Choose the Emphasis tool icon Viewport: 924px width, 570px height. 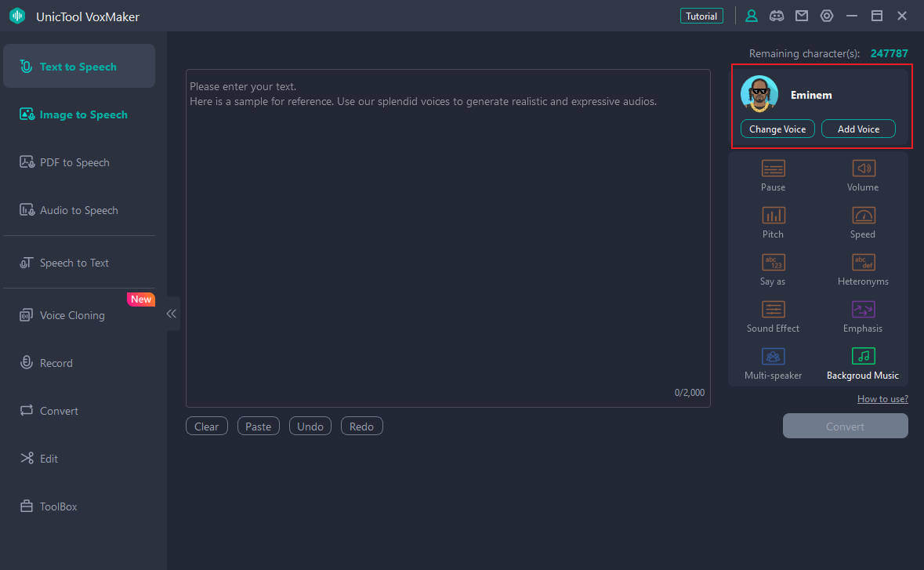point(863,310)
